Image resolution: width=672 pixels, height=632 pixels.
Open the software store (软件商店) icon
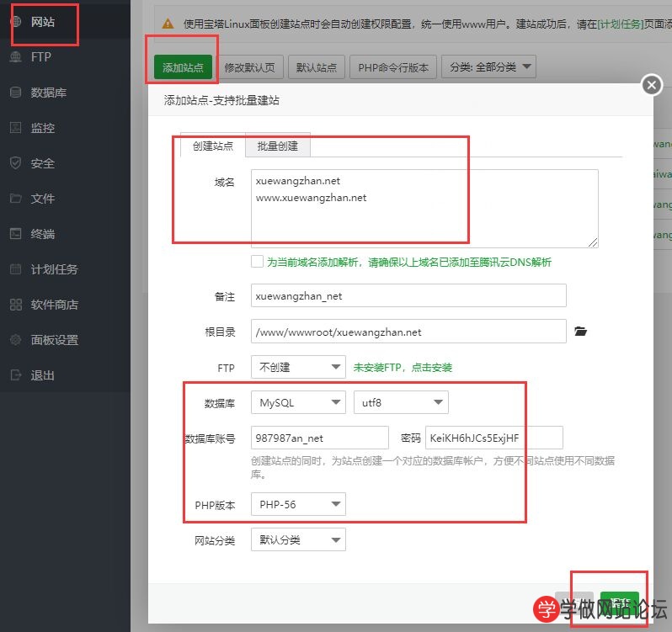[16, 305]
